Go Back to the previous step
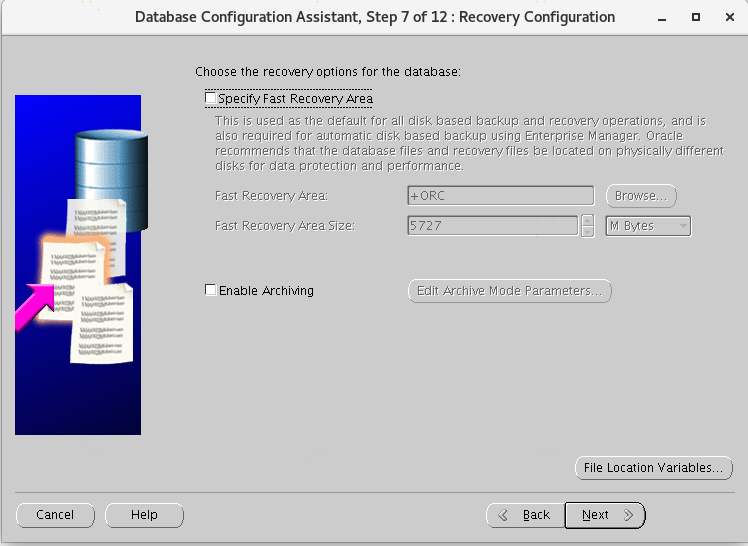Image resolution: width=748 pixels, height=546 pixels. click(x=525, y=515)
